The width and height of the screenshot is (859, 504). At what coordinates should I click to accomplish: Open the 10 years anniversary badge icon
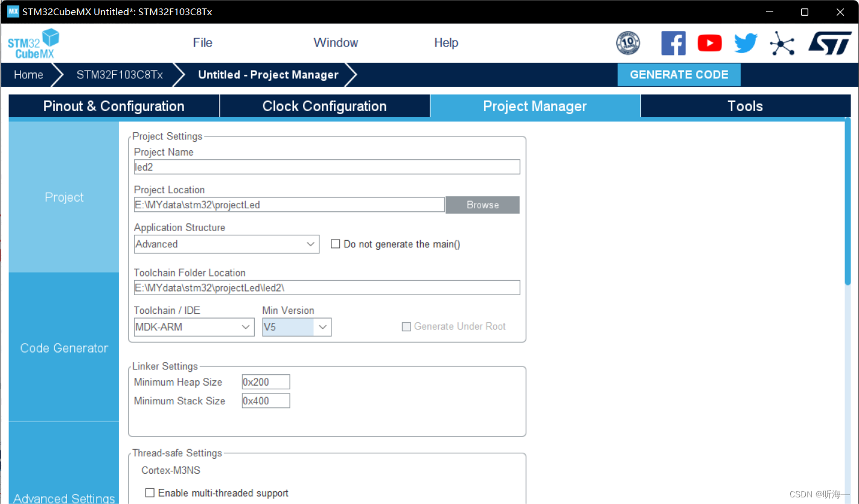click(628, 43)
